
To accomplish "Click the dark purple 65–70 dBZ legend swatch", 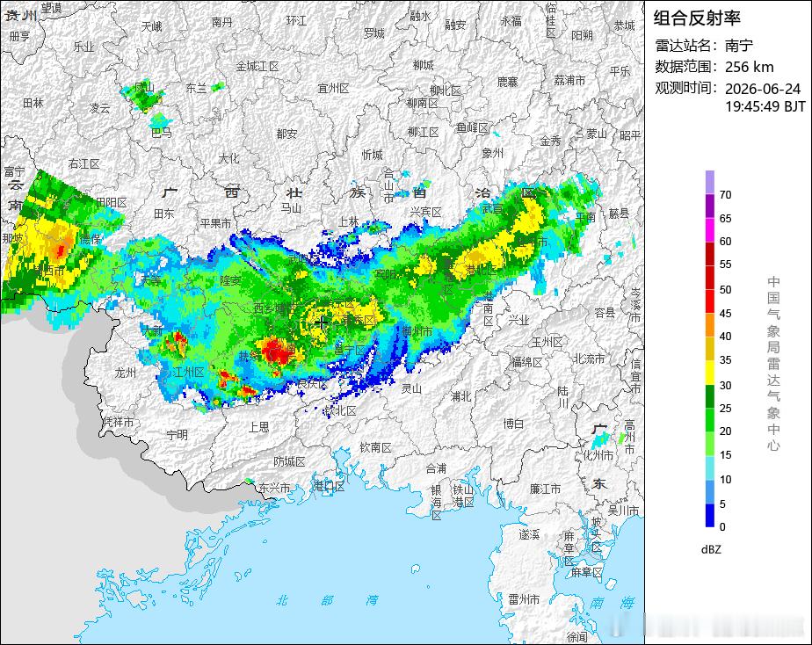I will pos(709,206).
